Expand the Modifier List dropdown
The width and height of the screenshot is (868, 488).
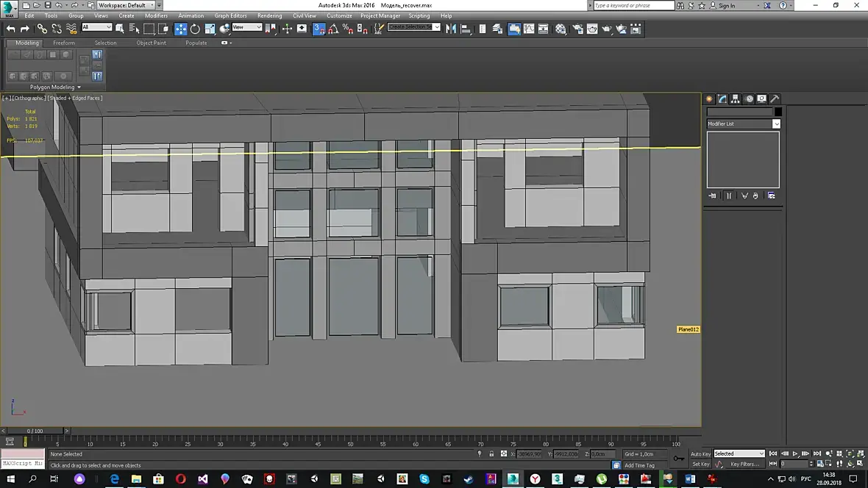pyautogui.click(x=776, y=124)
